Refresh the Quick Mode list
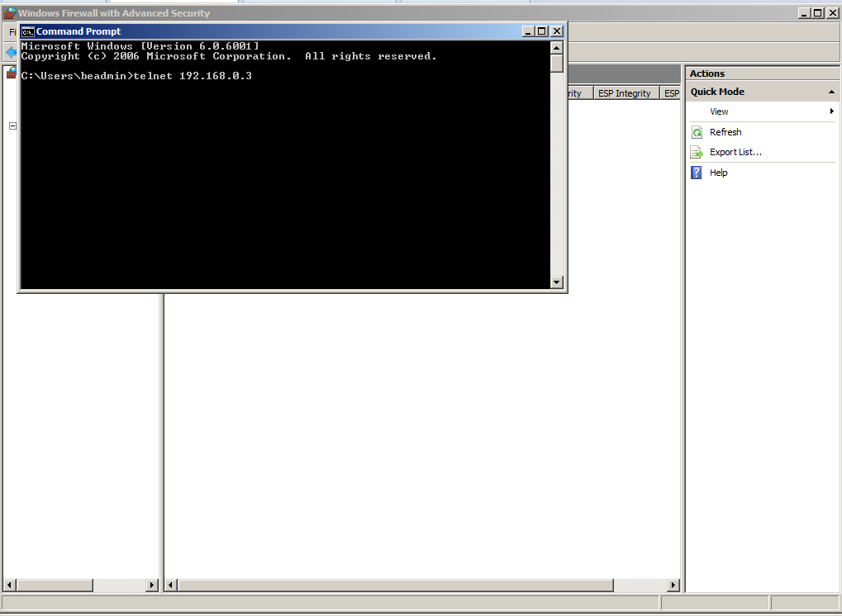The height and width of the screenshot is (616, 842). (x=725, y=132)
